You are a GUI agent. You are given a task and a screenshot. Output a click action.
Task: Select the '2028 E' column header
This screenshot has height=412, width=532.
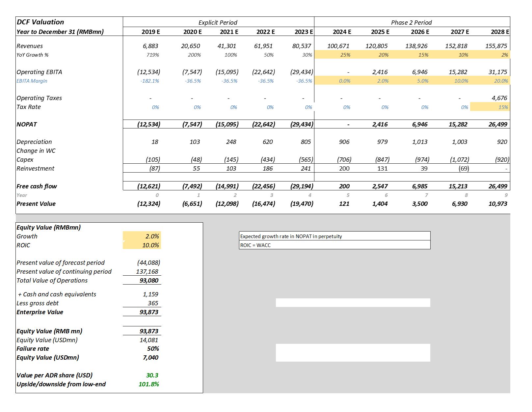click(500, 32)
